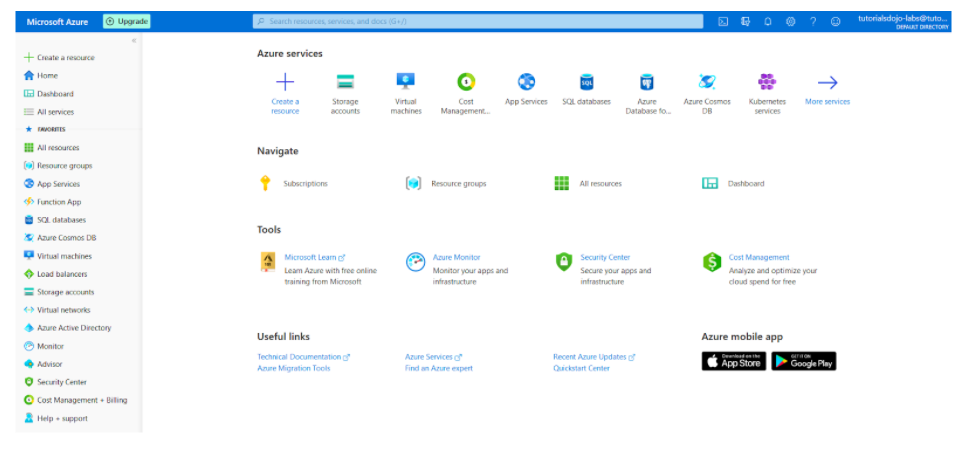This screenshot has width=965, height=452.
Task: Open the Cloud Shell icon in header
Action: (723, 21)
